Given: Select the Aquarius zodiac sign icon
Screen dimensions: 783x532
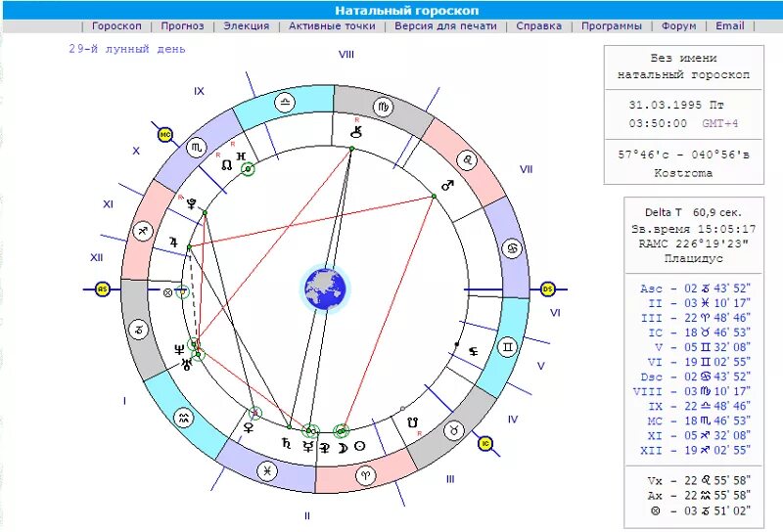Looking at the screenshot, I should pyautogui.click(x=183, y=418).
